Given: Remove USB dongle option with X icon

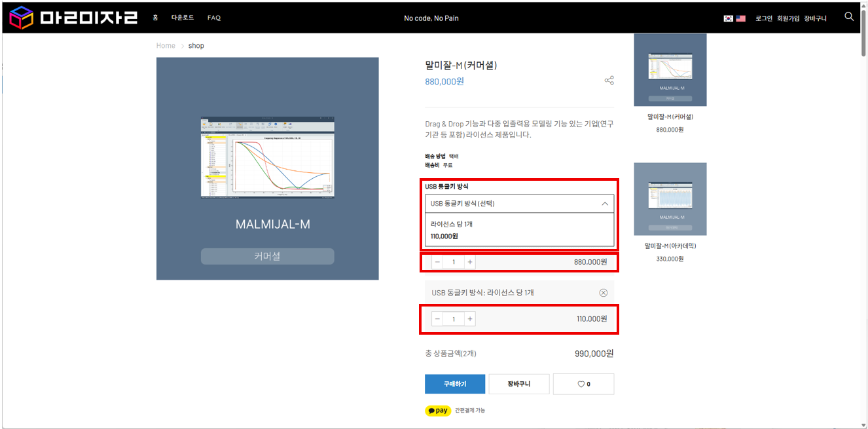Looking at the screenshot, I should click(x=604, y=293).
